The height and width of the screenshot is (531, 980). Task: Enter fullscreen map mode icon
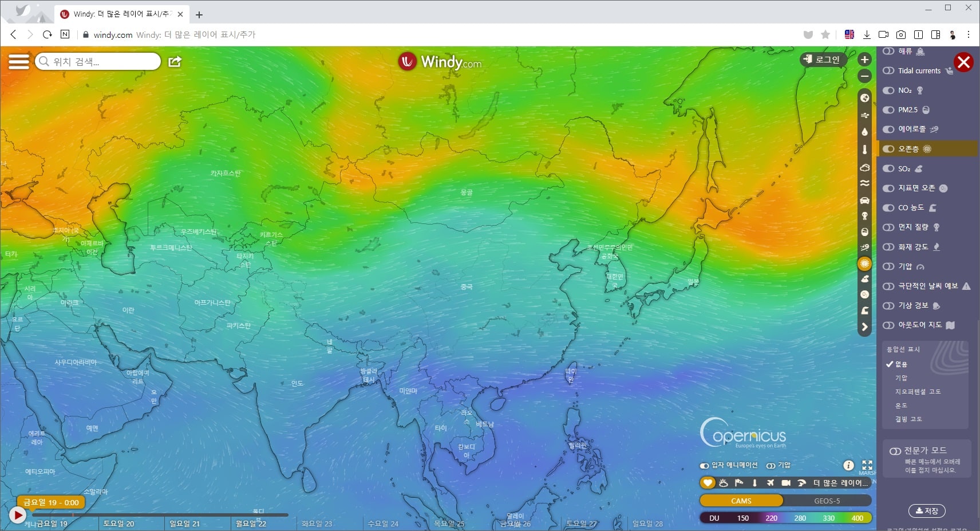pyautogui.click(x=867, y=465)
